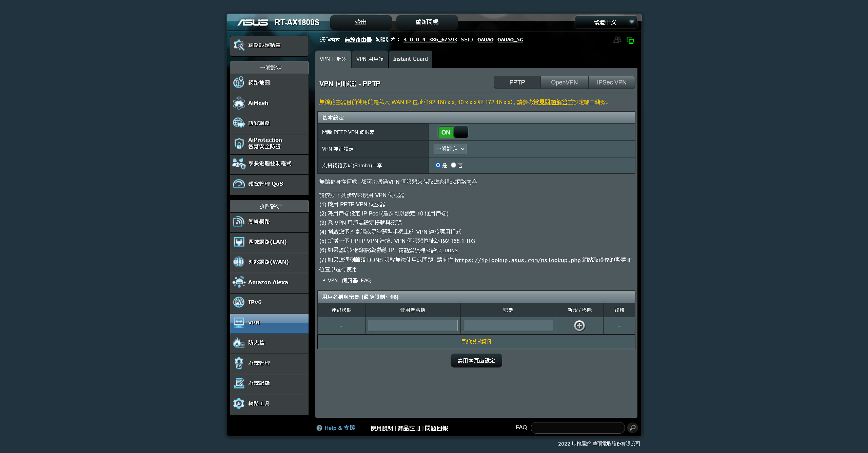
Task: Click 套用本頁面設定 apply button
Action: [476, 360]
